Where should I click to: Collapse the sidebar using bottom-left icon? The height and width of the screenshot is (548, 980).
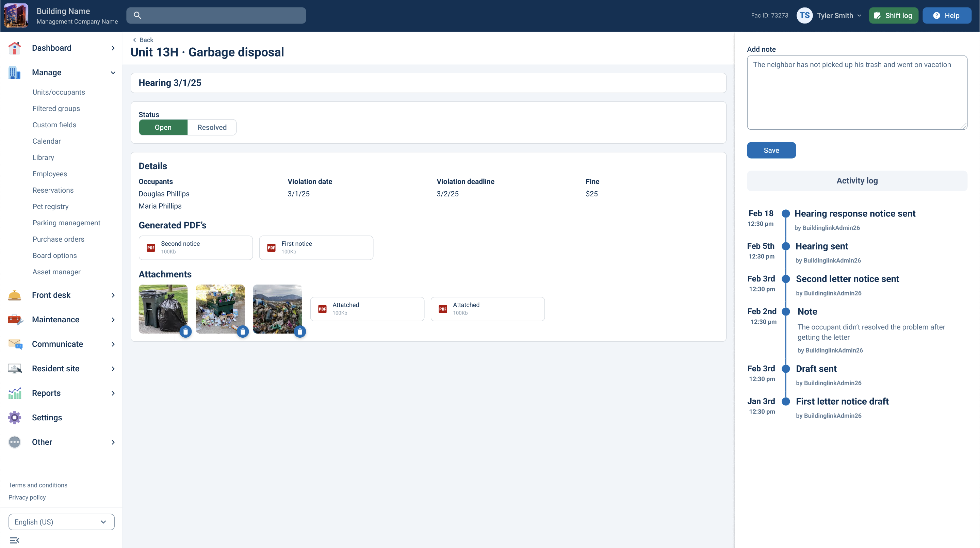tap(14, 540)
